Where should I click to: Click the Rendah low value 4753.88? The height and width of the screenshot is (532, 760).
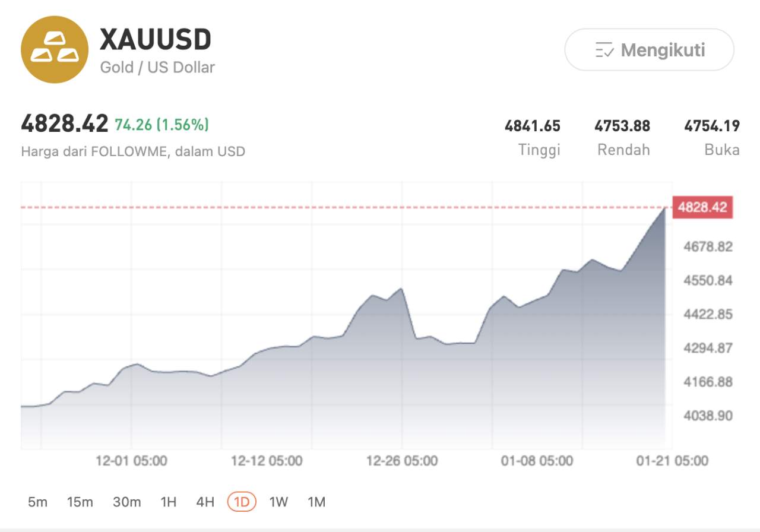pos(622,126)
